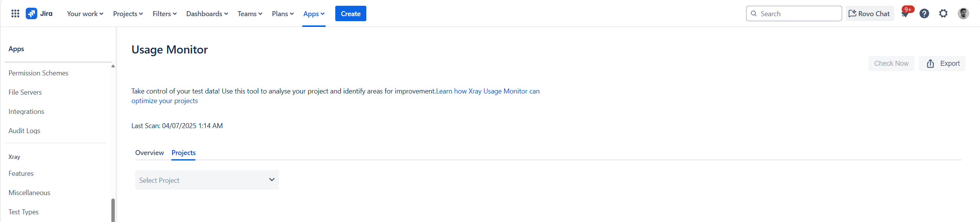The height and width of the screenshot is (222, 980).
Task: Open the user profile avatar
Action: click(x=963, y=13)
